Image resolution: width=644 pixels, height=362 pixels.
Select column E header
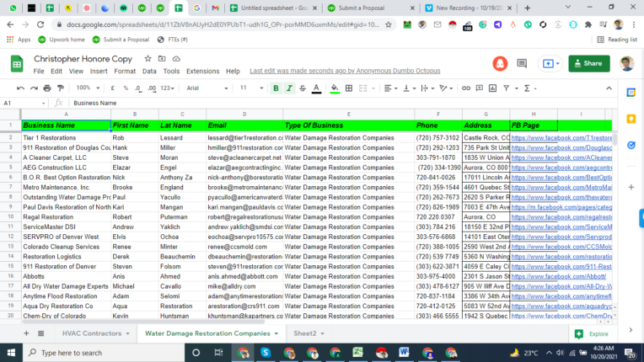click(349, 114)
